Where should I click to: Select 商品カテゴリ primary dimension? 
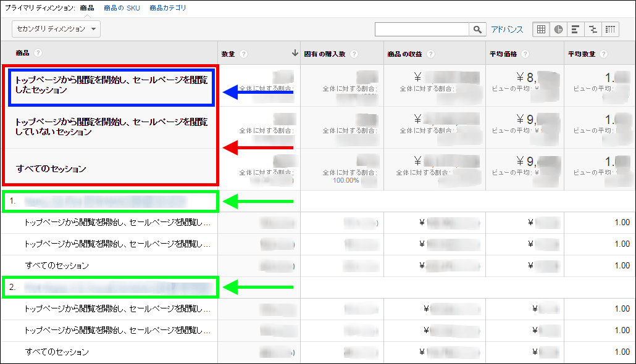coord(167,8)
